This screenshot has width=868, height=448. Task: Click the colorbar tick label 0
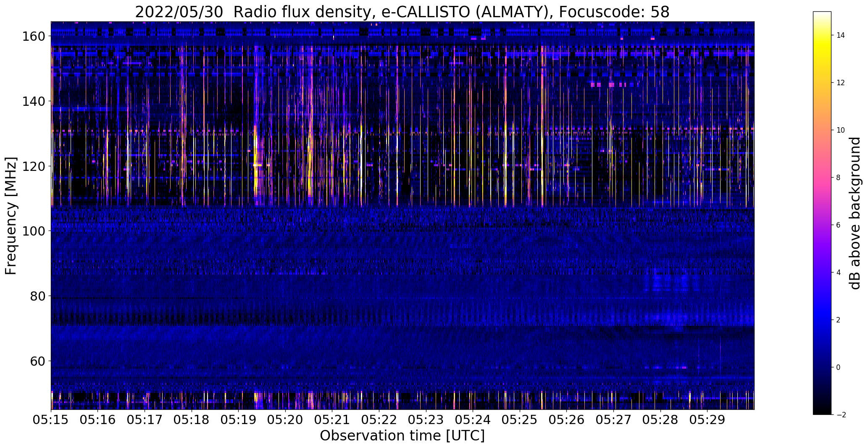tap(839, 367)
